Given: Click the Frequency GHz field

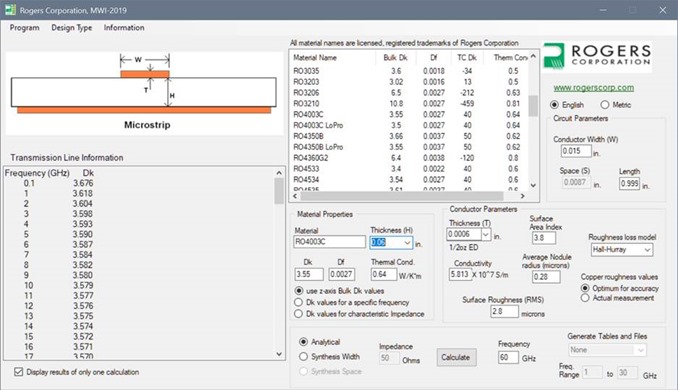Looking at the screenshot, I should 508,358.
